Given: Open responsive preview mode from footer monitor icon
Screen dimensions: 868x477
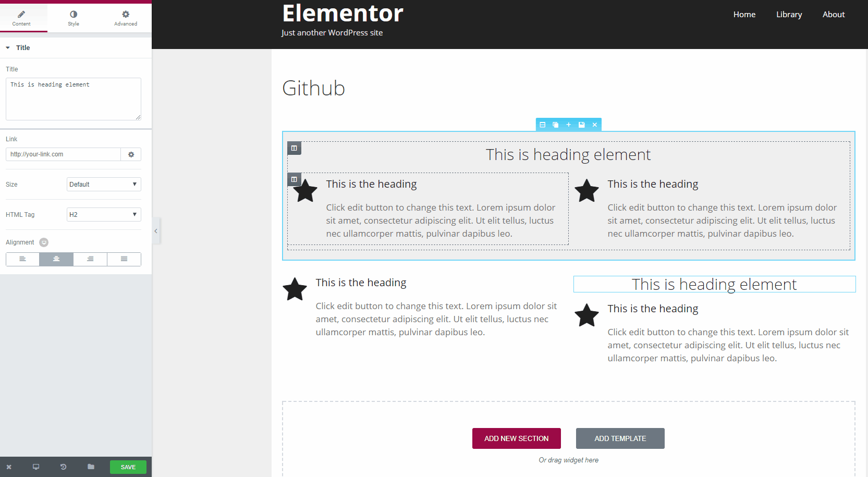Looking at the screenshot, I should 35,467.
